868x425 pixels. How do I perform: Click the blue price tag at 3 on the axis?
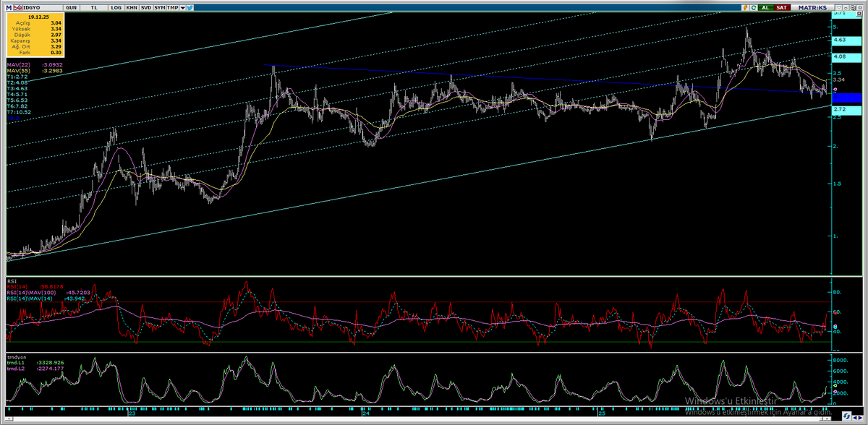846,98
